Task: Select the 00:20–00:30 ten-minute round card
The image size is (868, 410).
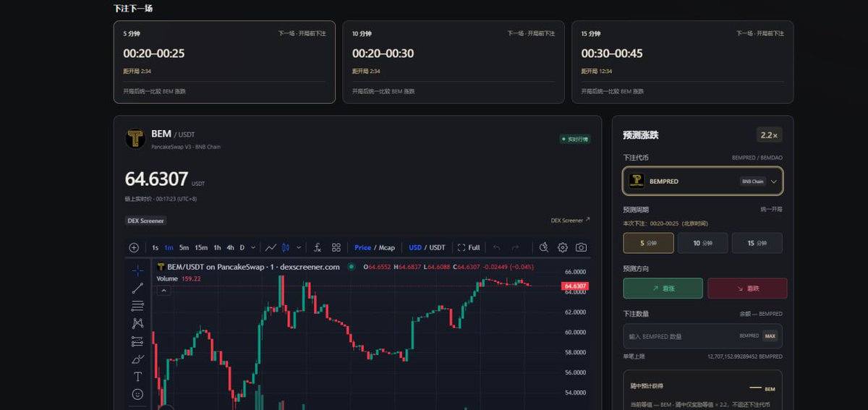Action: (x=454, y=61)
